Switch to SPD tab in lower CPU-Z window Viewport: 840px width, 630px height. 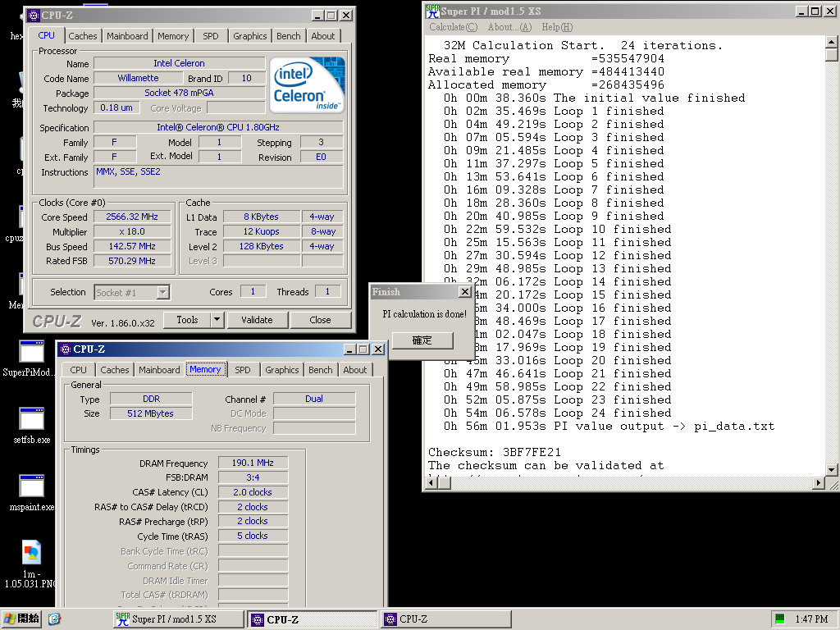tap(243, 370)
